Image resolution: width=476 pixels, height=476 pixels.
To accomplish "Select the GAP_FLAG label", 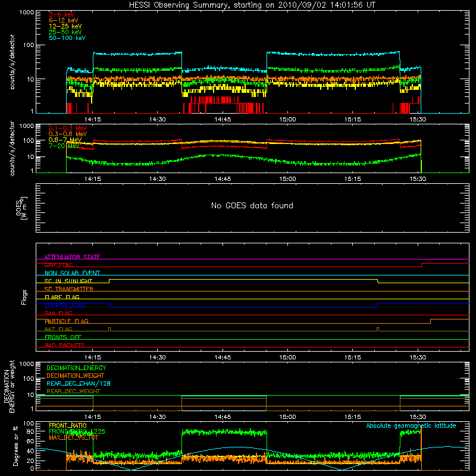I will [x=58, y=265].
